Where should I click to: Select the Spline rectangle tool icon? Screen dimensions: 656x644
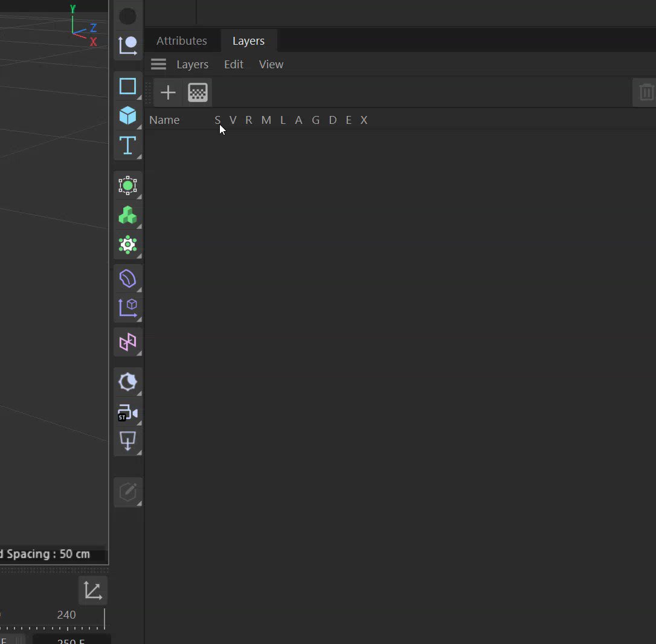pos(127,86)
